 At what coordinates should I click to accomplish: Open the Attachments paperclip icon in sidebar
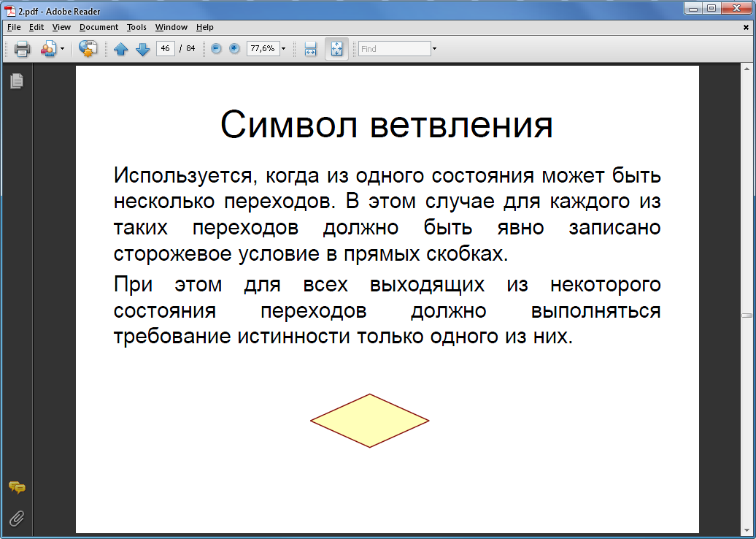[x=17, y=519]
